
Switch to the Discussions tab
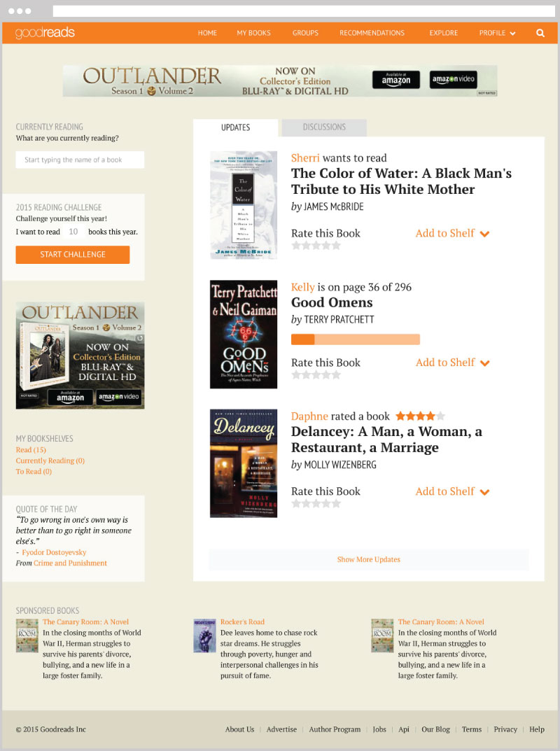pos(324,127)
